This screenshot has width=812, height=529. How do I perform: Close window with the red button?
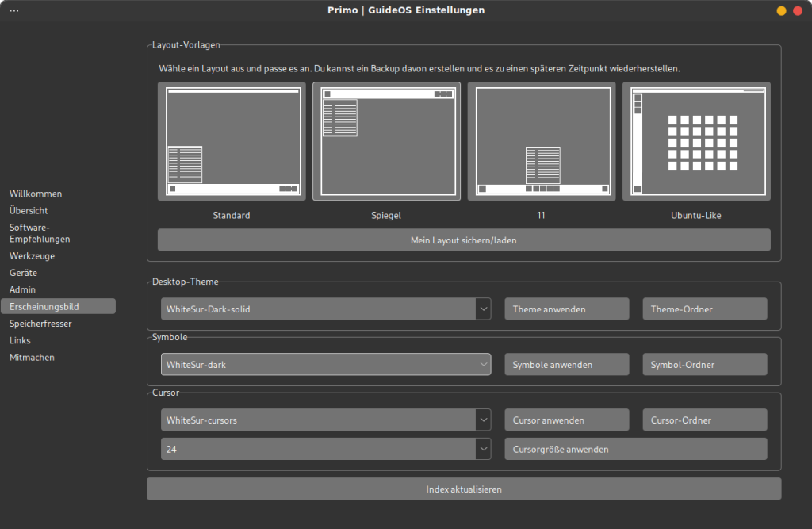798,10
